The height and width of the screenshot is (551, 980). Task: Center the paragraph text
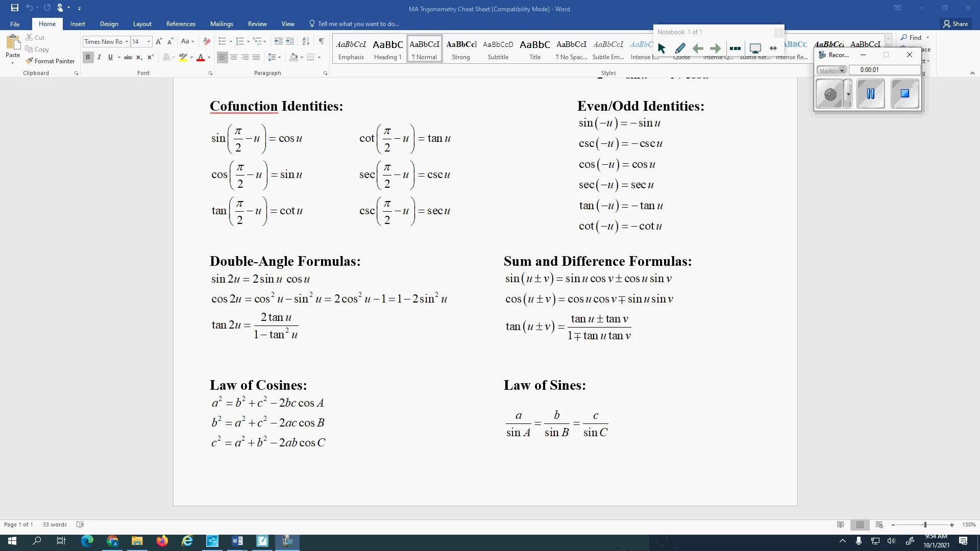[234, 57]
